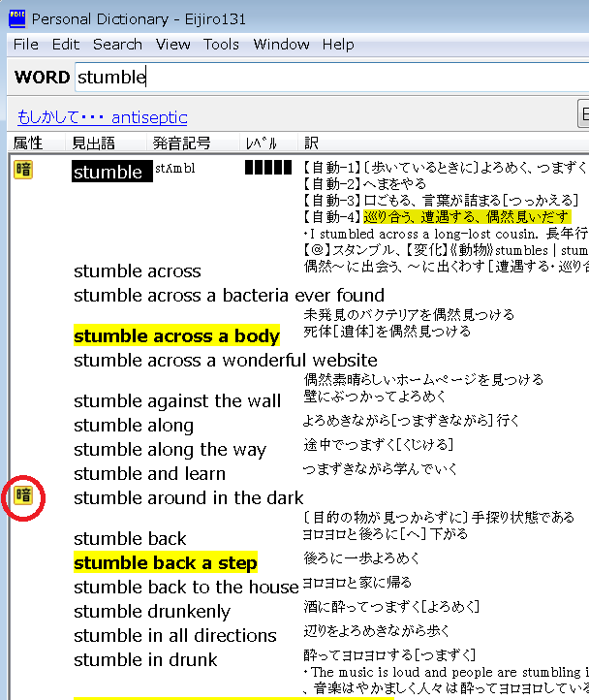Click the 暗 icon beside stumble around in the dark
Viewport: 589px width, 700px height.
click(x=23, y=495)
